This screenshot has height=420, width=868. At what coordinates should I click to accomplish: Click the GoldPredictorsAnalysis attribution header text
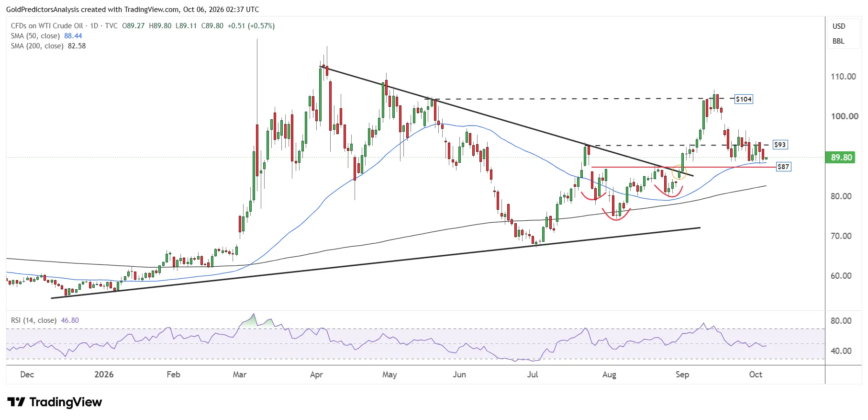click(133, 9)
